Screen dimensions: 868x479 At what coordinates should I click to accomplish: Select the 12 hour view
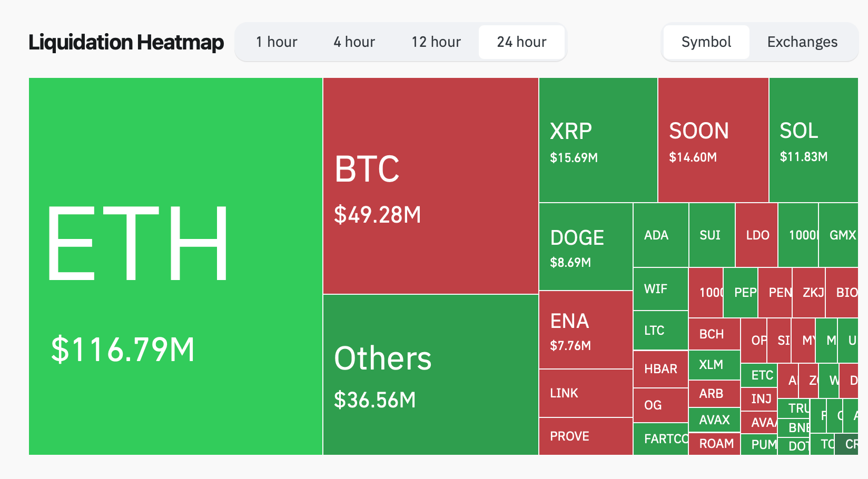click(x=436, y=42)
